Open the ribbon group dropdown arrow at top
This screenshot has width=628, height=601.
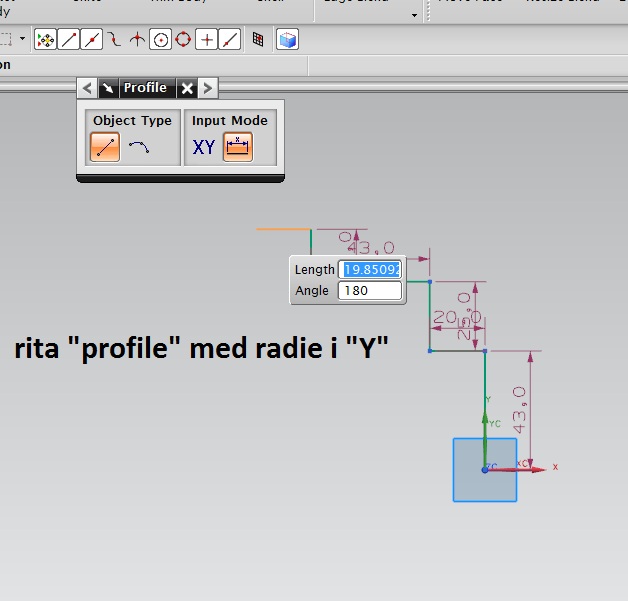pyautogui.click(x=415, y=16)
